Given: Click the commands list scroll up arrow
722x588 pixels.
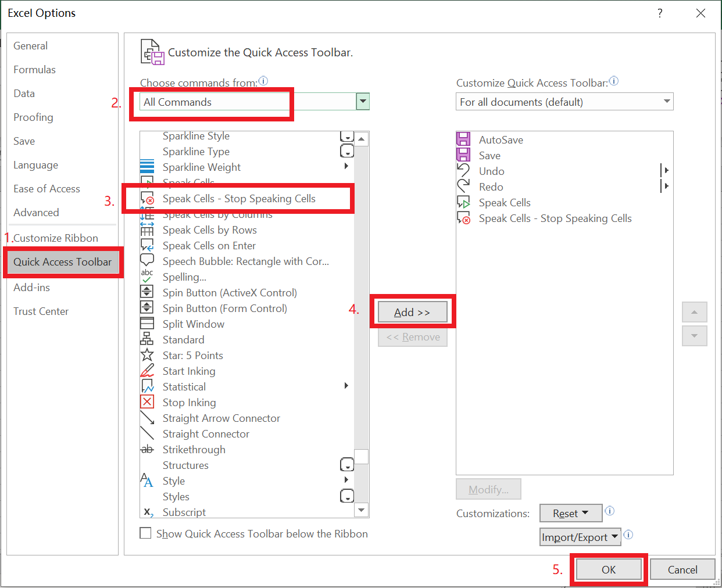Looking at the screenshot, I should point(362,139).
